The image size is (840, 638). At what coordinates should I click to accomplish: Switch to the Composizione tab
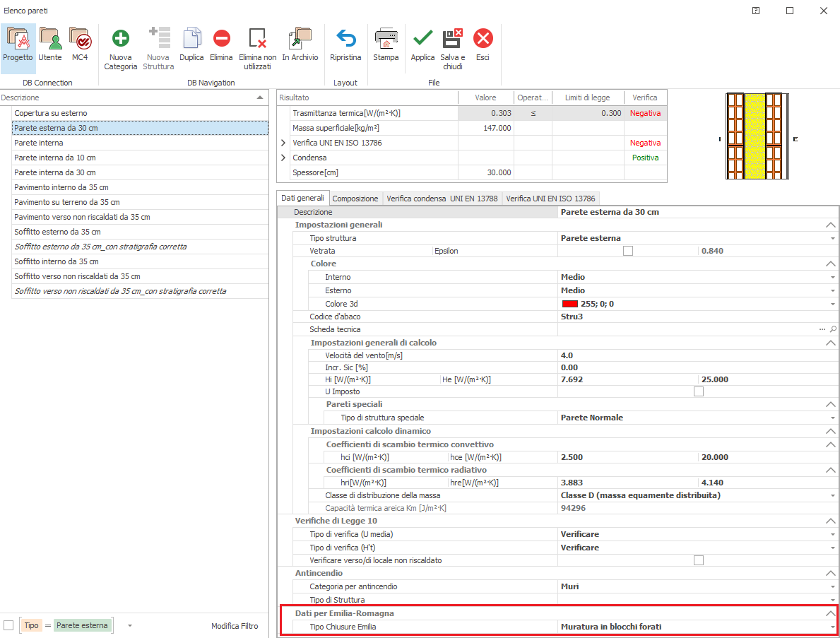355,199
